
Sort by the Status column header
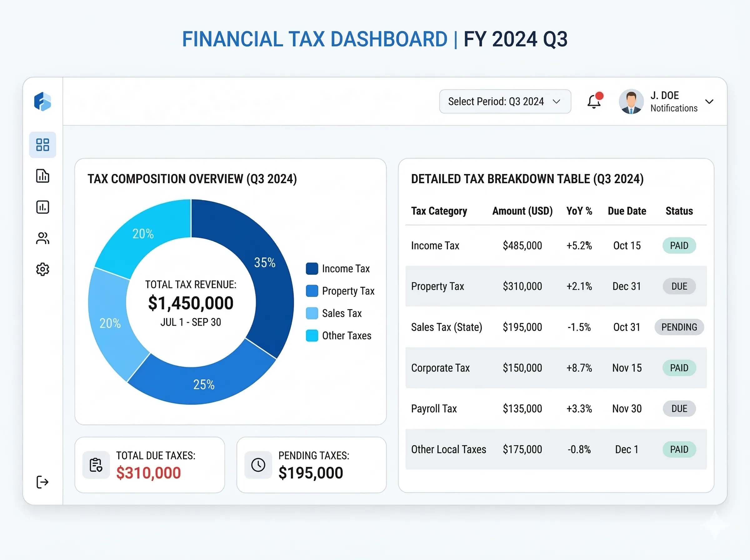pyautogui.click(x=679, y=211)
